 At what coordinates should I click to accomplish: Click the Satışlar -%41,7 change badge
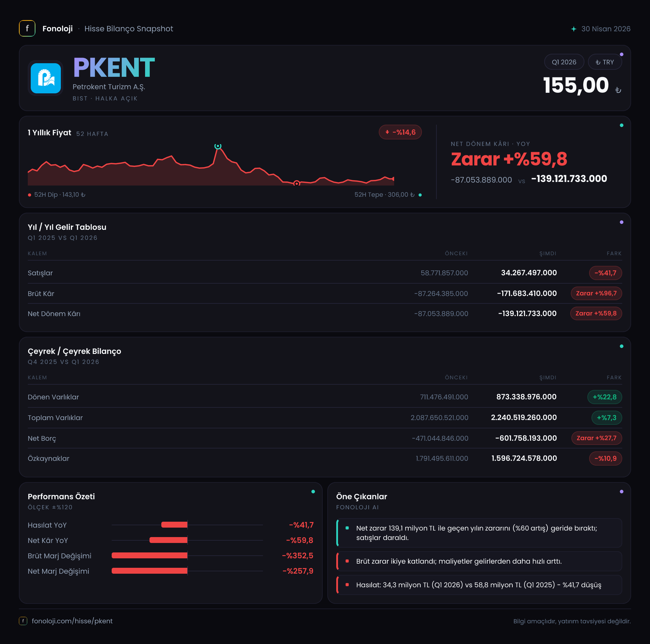click(x=605, y=273)
